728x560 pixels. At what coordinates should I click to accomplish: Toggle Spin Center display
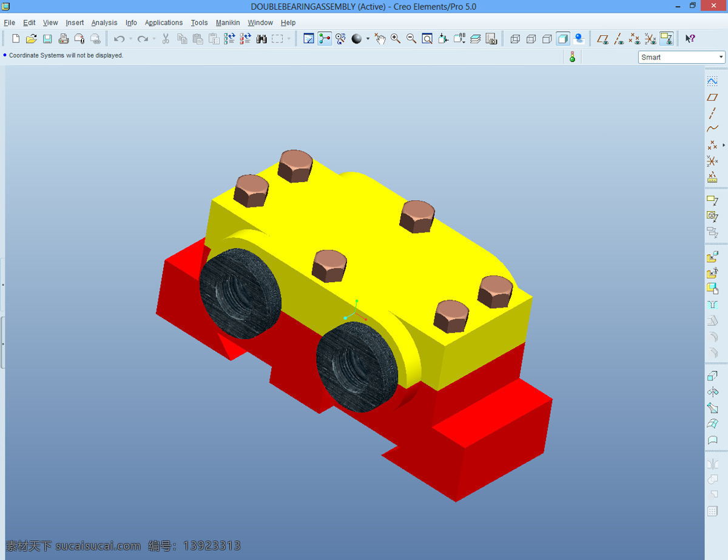pyautogui.click(x=325, y=39)
